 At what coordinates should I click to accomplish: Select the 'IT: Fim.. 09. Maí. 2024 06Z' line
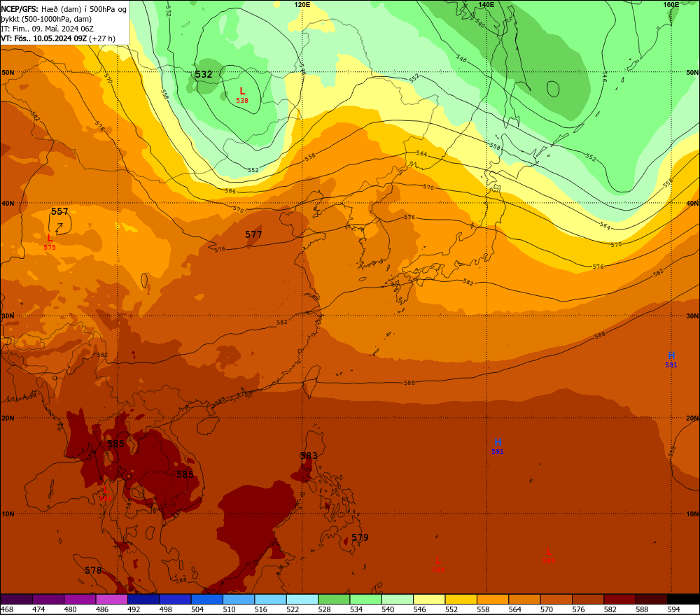[48, 29]
